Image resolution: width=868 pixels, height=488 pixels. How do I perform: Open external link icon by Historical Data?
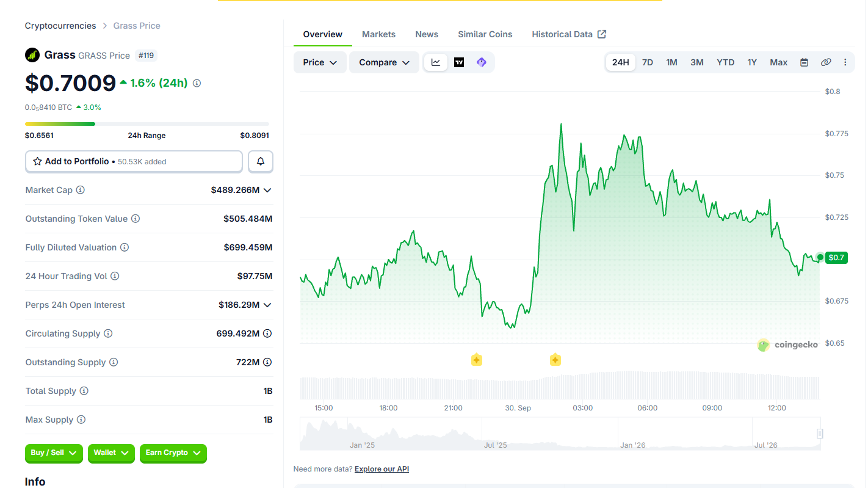pyautogui.click(x=602, y=34)
